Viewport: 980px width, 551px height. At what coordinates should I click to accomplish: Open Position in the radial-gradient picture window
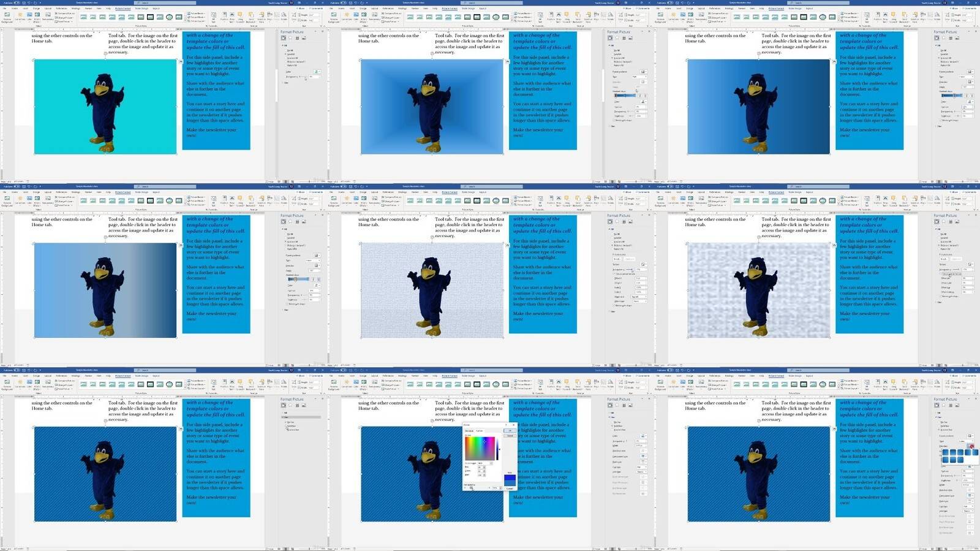(x=551, y=17)
